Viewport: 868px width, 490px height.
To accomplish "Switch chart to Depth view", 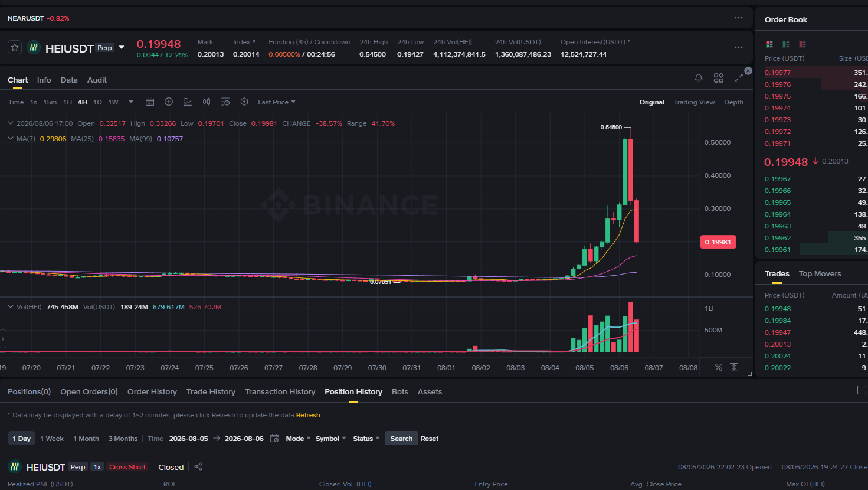I will (733, 102).
